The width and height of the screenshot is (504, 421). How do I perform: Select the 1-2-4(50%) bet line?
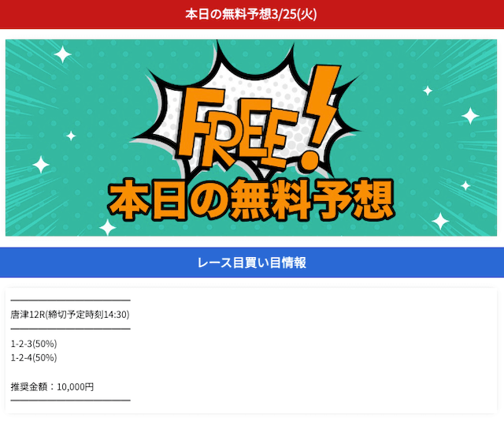[x=34, y=358]
